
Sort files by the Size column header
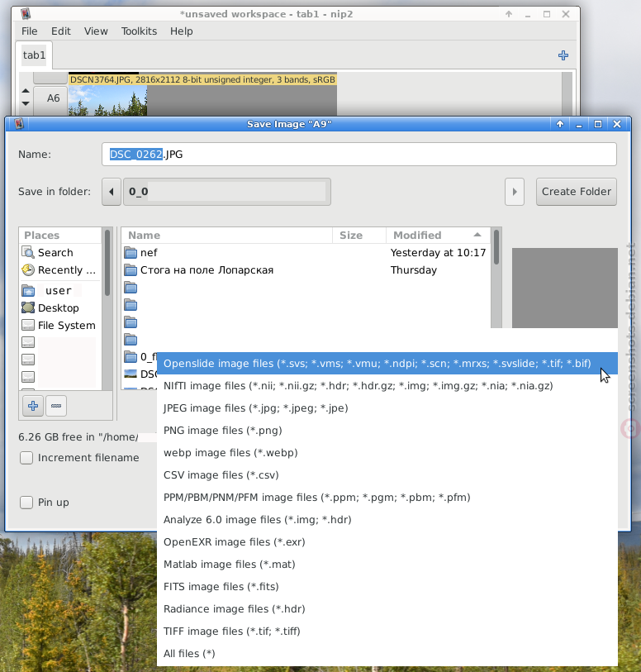(359, 236)
